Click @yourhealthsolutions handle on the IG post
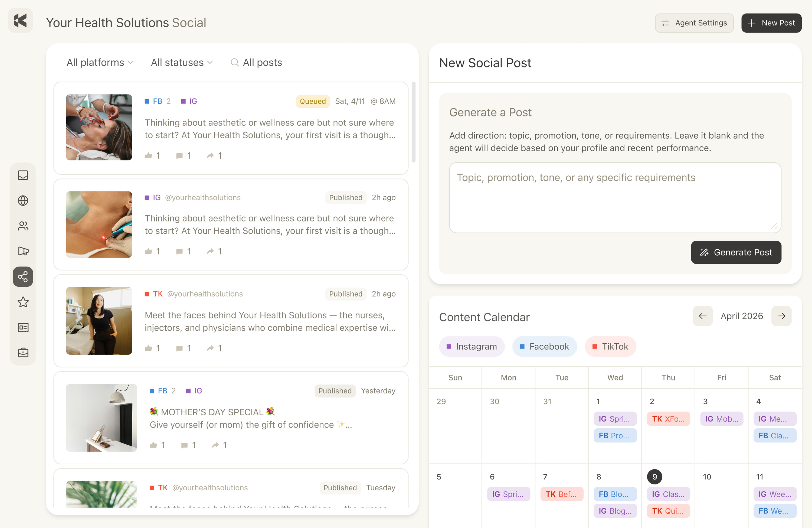This screenshot has width=812, height=528. click(x=203, y=198)
